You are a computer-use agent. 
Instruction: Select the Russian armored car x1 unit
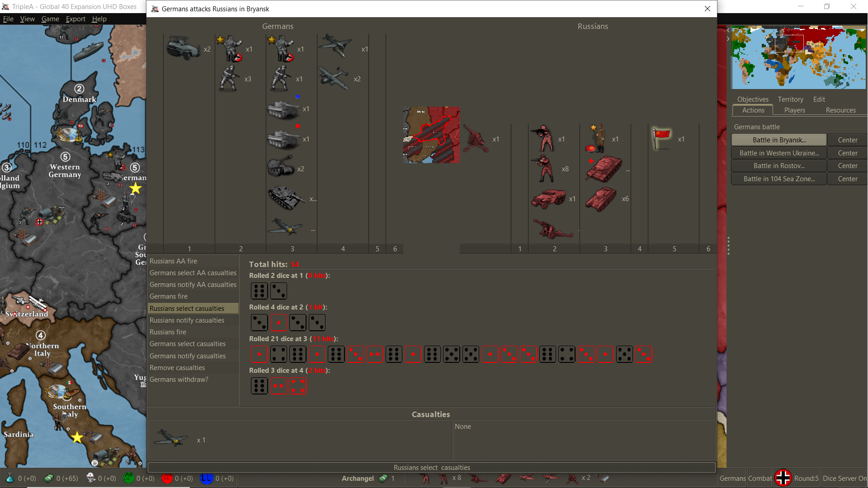coord(548,199)
